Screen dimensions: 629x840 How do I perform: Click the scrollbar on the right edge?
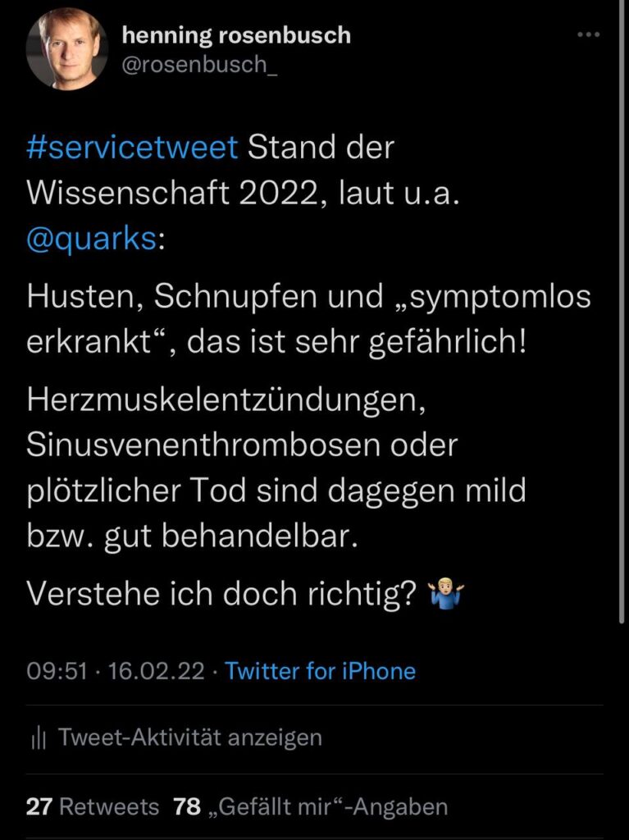pyautogui.click(x=622, y=328)
